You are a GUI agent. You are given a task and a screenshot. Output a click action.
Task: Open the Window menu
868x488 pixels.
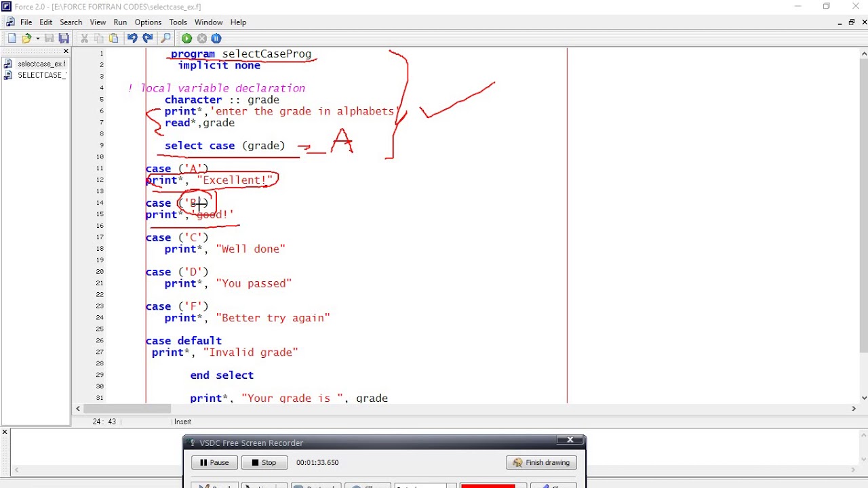tap(208, 22)
